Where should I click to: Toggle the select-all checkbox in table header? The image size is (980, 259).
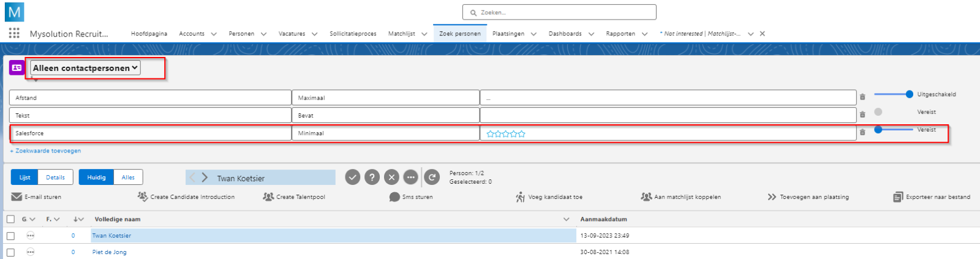tap(10, 219)
